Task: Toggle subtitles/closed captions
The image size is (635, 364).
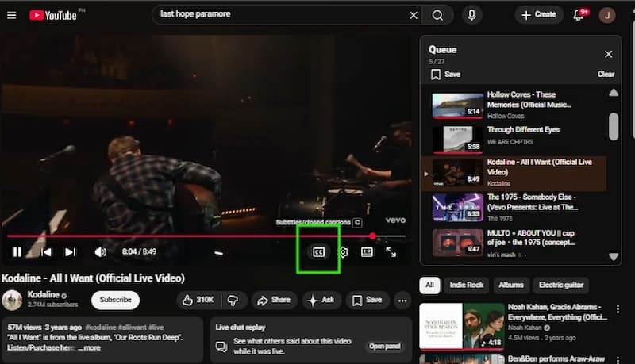Action: [319, 252]
